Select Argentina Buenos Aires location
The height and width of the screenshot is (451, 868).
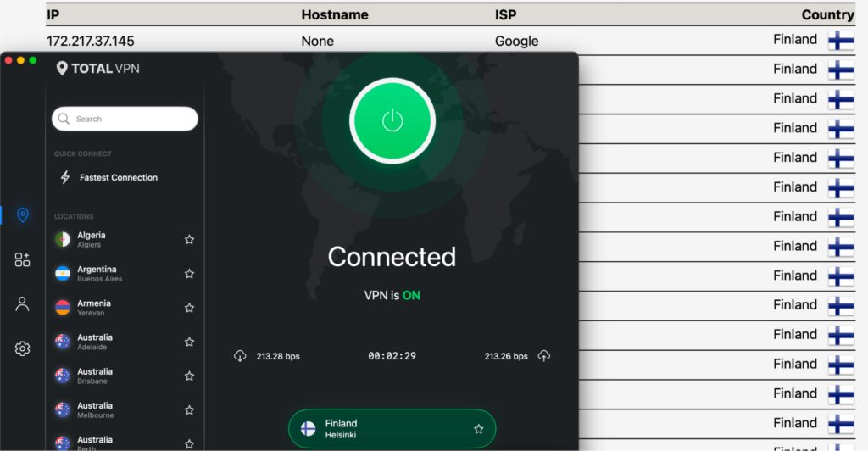(125, 274)
